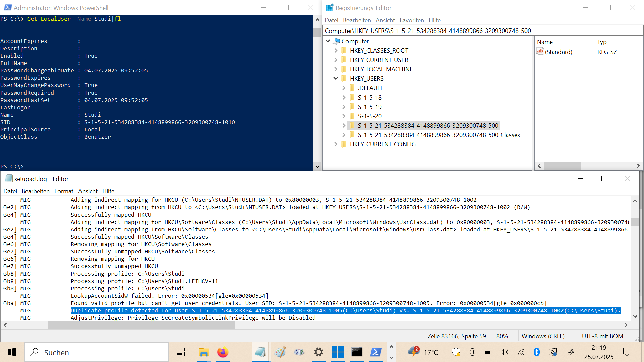Open Format menu in Notepad
644x362 pixels.
[64, 191]
